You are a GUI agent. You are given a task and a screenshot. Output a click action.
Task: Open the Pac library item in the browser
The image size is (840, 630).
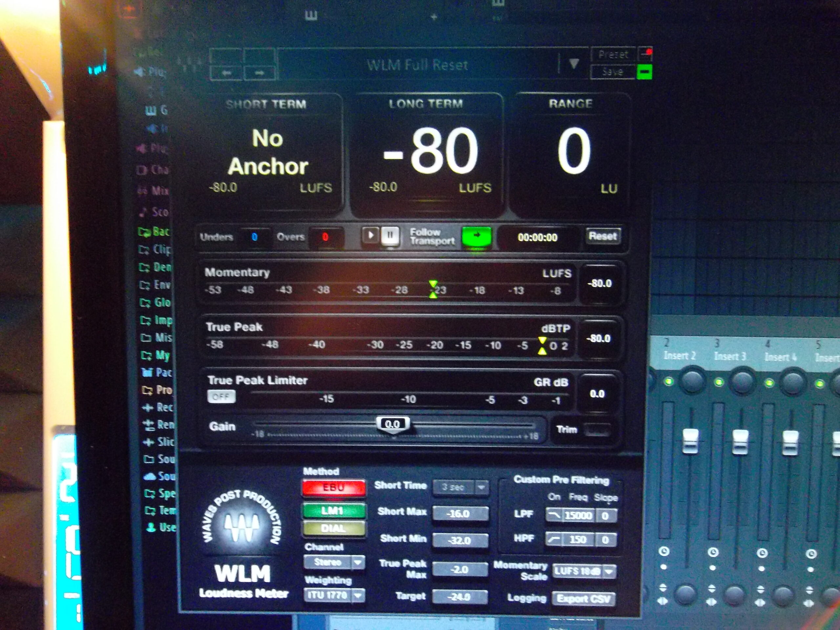(157, 372)
